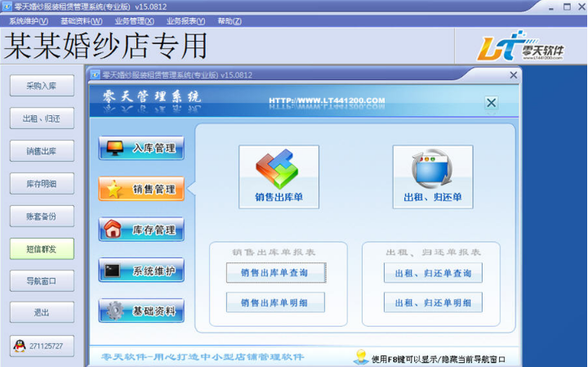
Task: Click the QQ contact 271125727 button
Action: (x=42, y=346)
